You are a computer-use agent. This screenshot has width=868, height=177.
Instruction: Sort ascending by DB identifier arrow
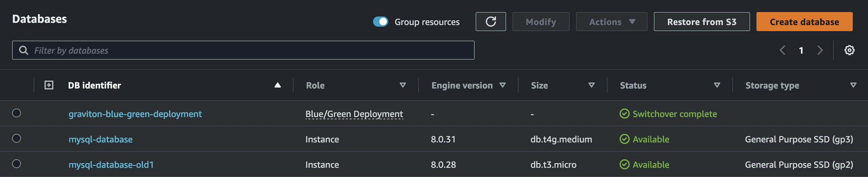click(277, 85)
